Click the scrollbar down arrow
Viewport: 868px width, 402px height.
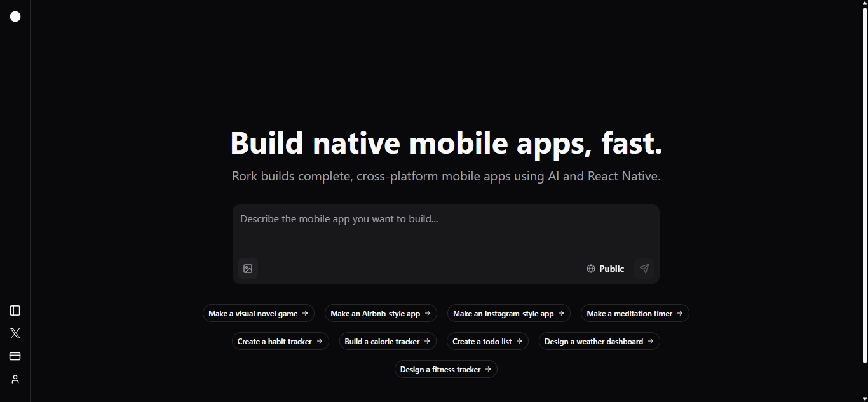tap(864, 398)
